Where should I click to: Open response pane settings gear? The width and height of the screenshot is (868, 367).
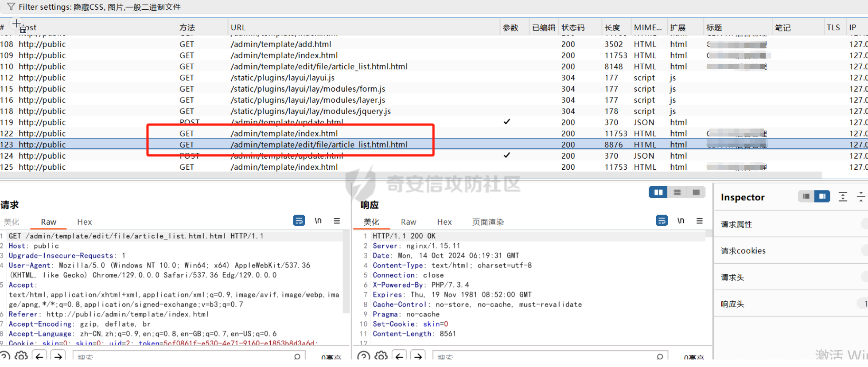[381, 356]
